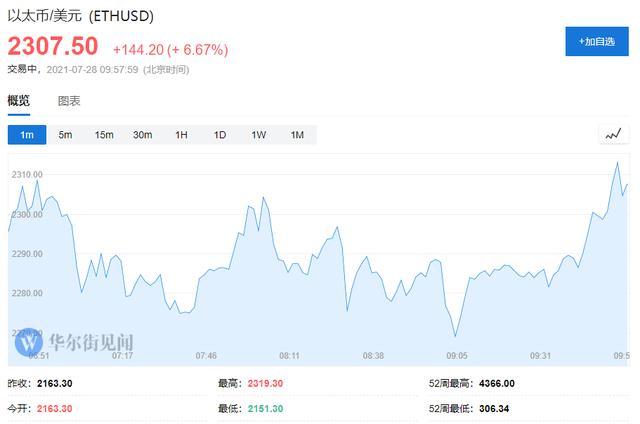Switch chart to 1M monthly interval
This screenshot has height=424, width=640.
[297, 135]
